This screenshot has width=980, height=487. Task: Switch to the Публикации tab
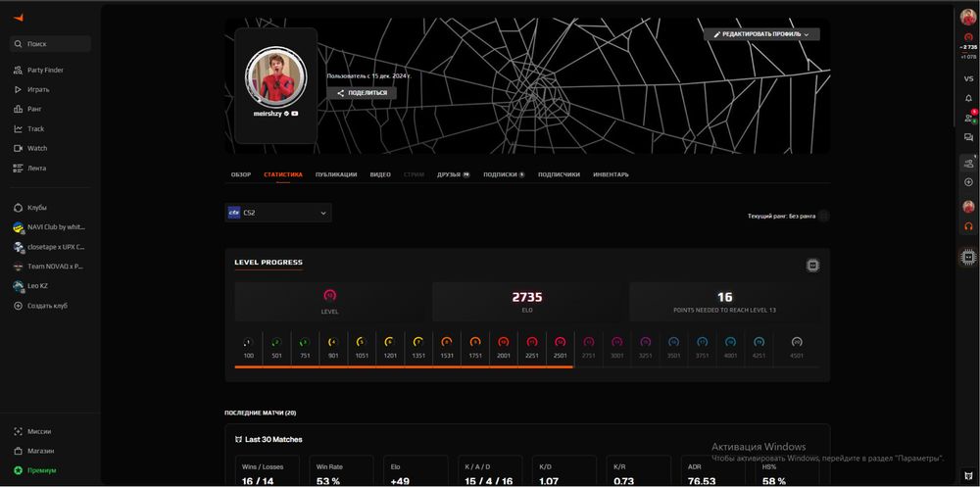pos(335,174)
